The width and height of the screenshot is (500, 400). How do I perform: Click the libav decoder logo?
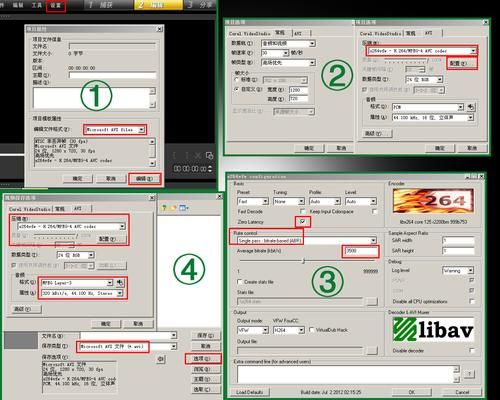pos(433,329)
